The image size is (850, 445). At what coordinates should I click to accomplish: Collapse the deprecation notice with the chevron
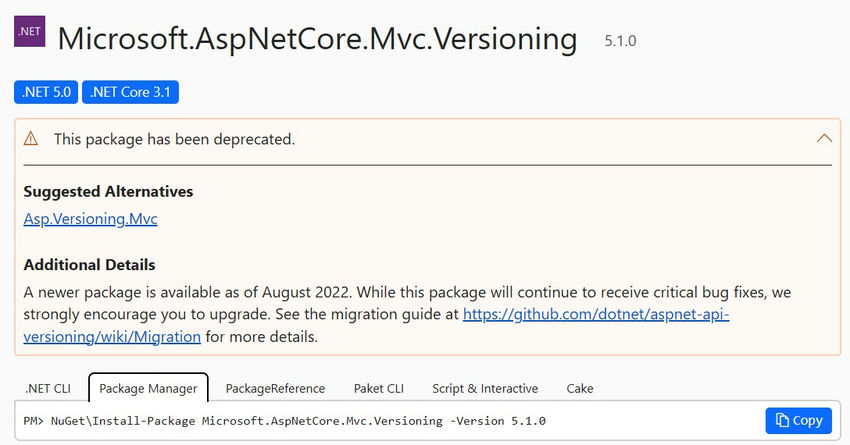click(x=824, y=138)
